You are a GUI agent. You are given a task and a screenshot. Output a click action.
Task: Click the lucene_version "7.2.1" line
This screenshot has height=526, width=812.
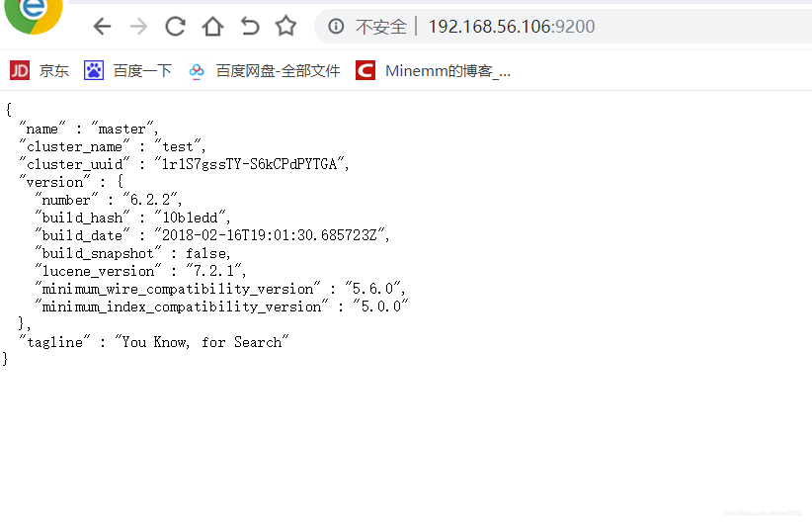tap(140, 271)
